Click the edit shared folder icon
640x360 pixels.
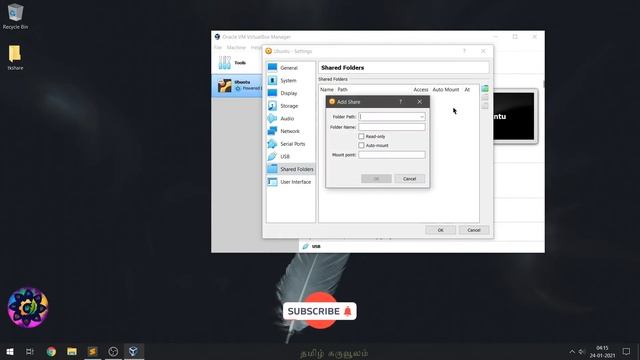point(485,97)
